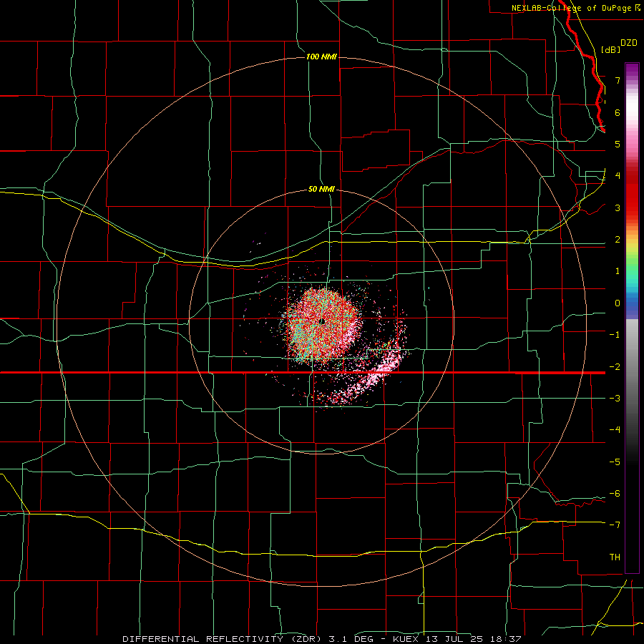Select the "-4" value on the color scale

(615, 430)
